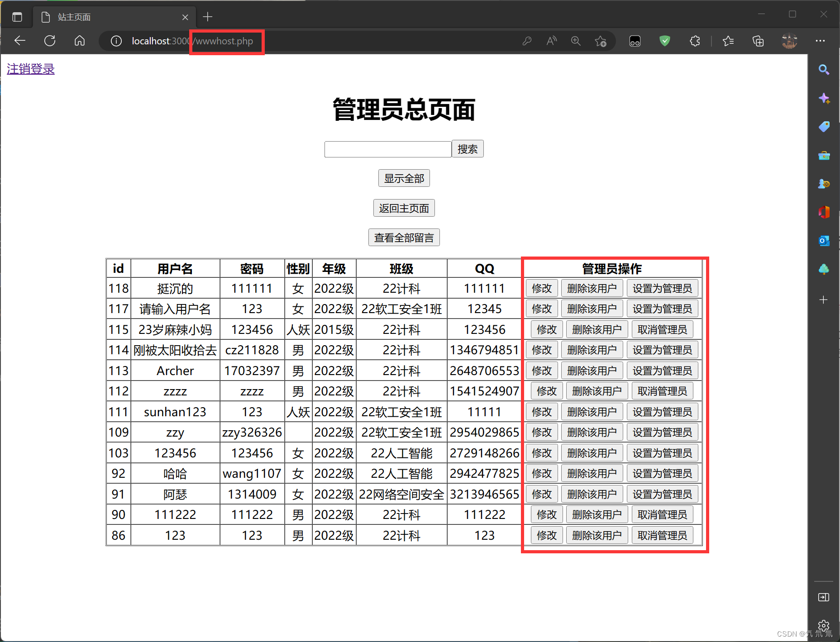Click 修改 for user id 118
This screenshot has height=642, width=840.
tap(542, 288)
